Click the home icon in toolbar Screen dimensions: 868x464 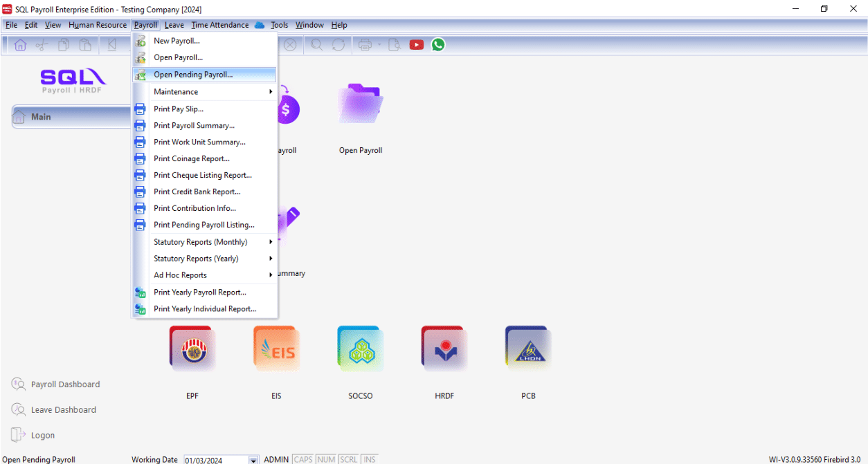[21, 45]
